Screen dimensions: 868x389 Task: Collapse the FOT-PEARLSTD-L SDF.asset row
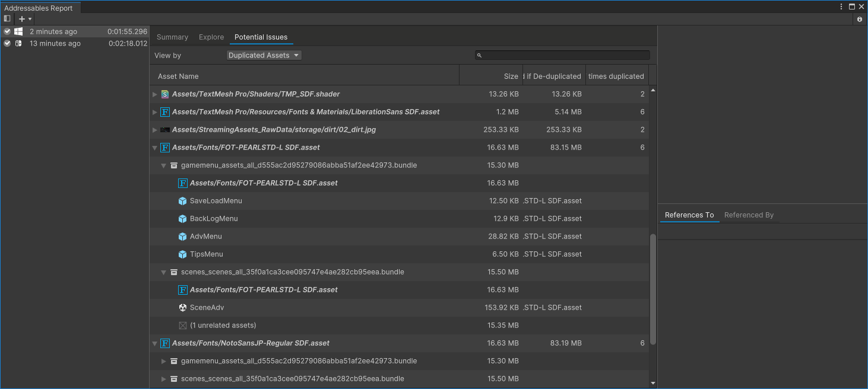(x=154, y=147)
